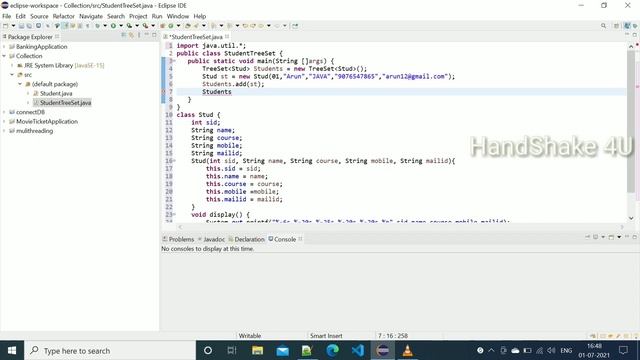The height and width of the screenshot is (360, 640).
Task: Open the Project menu
Action: point(138,16)
